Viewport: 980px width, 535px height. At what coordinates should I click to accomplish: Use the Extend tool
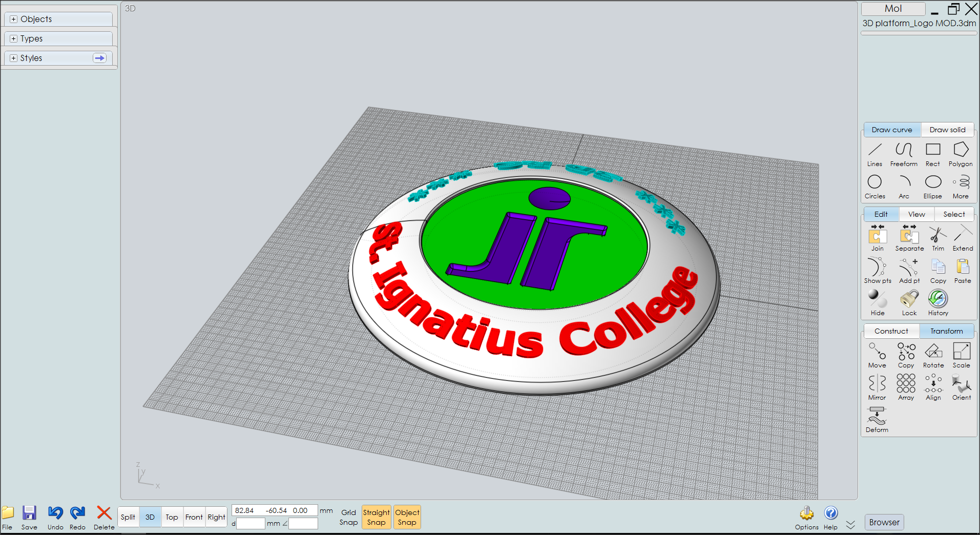tap(963, 238)
